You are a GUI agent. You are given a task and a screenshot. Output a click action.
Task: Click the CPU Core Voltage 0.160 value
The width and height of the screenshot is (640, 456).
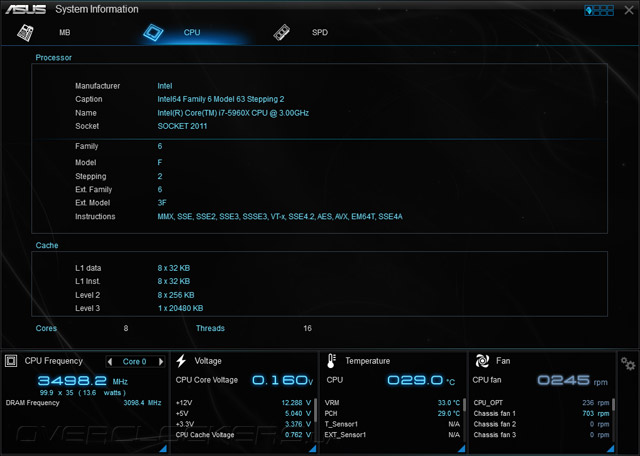pos(282,380)
